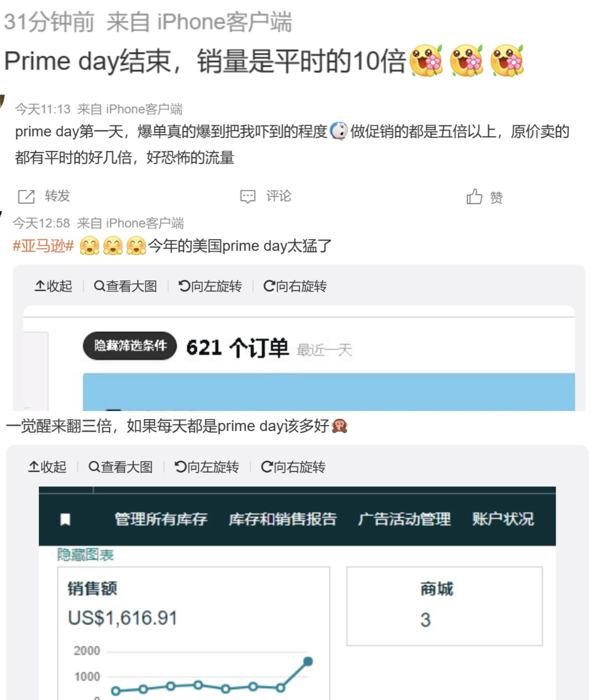Viewport: 591px width, 700px height.
Task: Collapse the second image with 收起
Action: (48, 467)
